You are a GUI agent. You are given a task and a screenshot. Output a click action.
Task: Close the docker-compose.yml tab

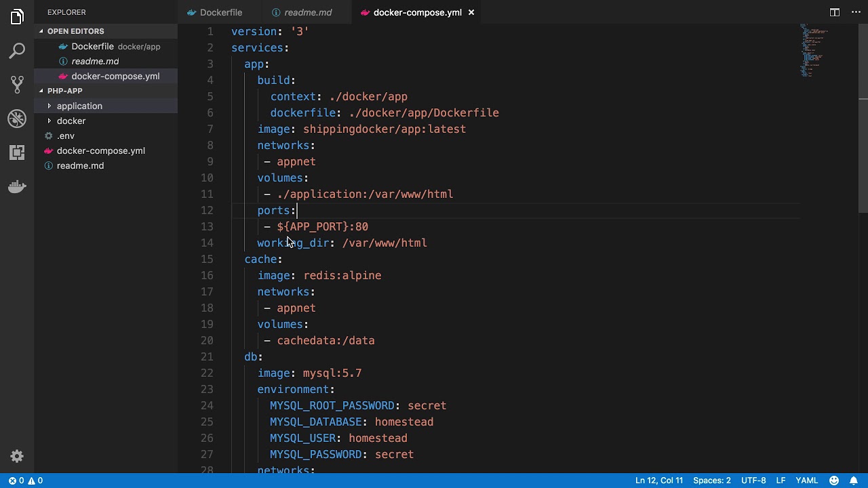click(471, 12)
